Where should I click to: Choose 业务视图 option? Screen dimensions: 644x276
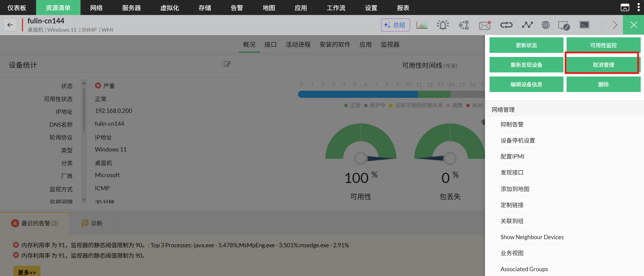(569, 253)
